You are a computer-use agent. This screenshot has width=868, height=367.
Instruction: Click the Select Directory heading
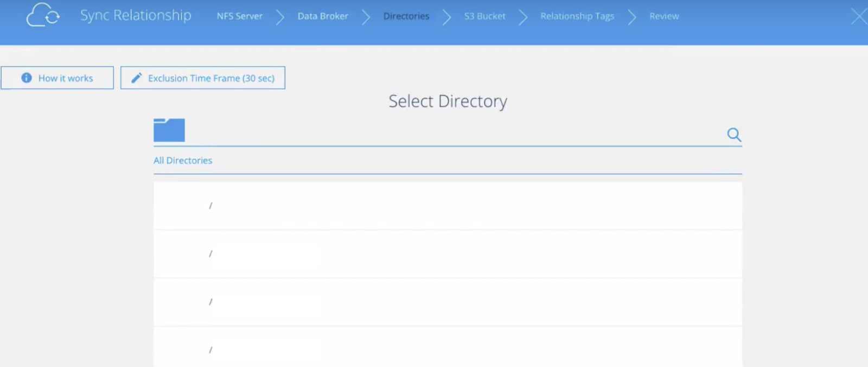pos(448,102)
